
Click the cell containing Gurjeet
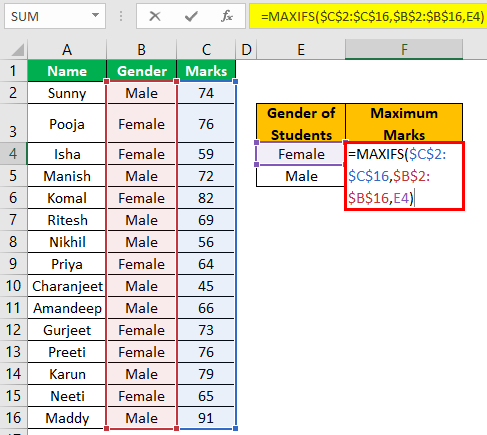67,330
